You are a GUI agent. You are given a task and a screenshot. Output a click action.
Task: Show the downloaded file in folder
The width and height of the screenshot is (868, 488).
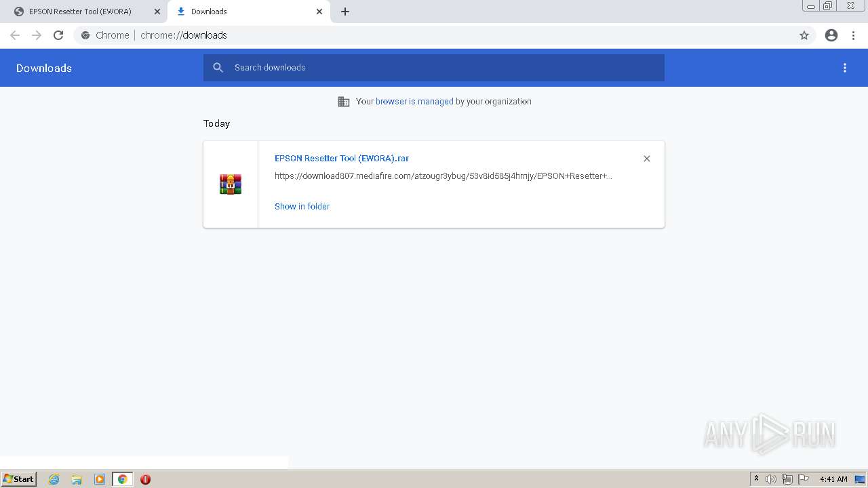click(x=302, y=207)
